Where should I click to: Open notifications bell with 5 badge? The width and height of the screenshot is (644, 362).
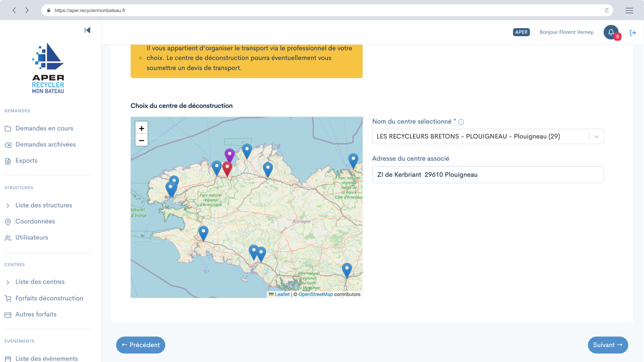click(x=611, y=32)
